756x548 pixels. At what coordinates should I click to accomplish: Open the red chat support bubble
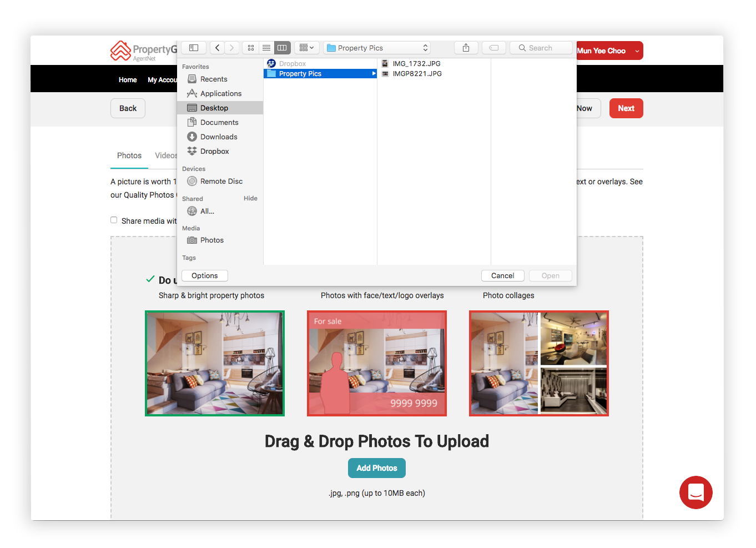tap(695, 492)
